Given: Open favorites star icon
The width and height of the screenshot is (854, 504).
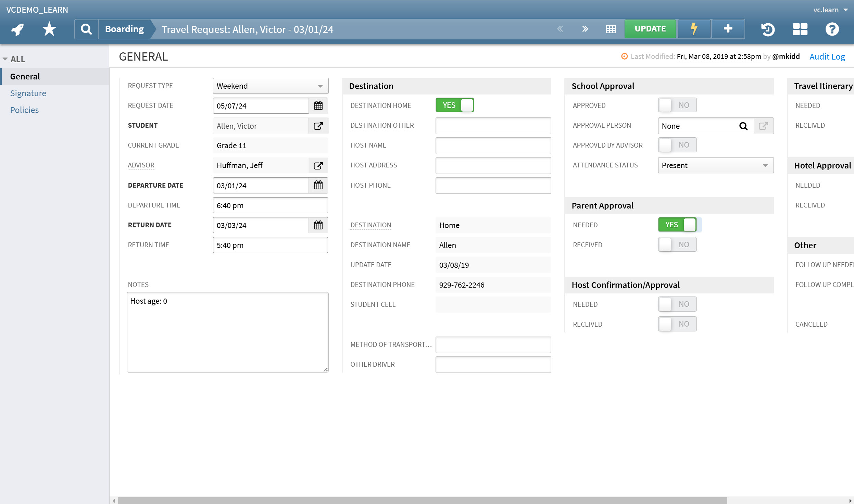Looking at the screenshot, I should [x=49, y=29].
